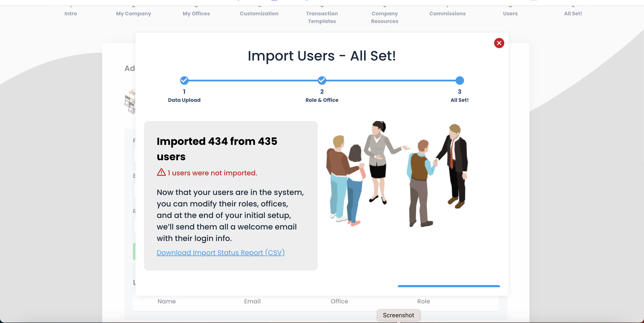Image resolution: width=644 pixels, height=323 pixels.
Task: Click the people handshake illustration
Action: (397, 174)
